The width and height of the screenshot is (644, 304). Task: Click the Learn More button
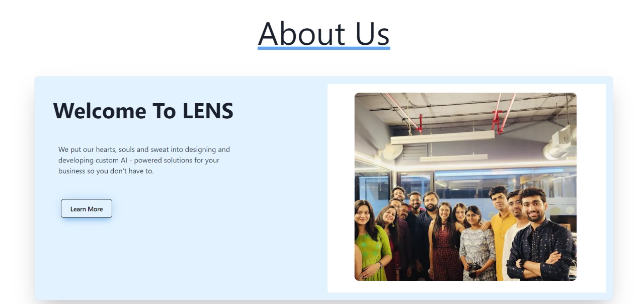point(87,208)
